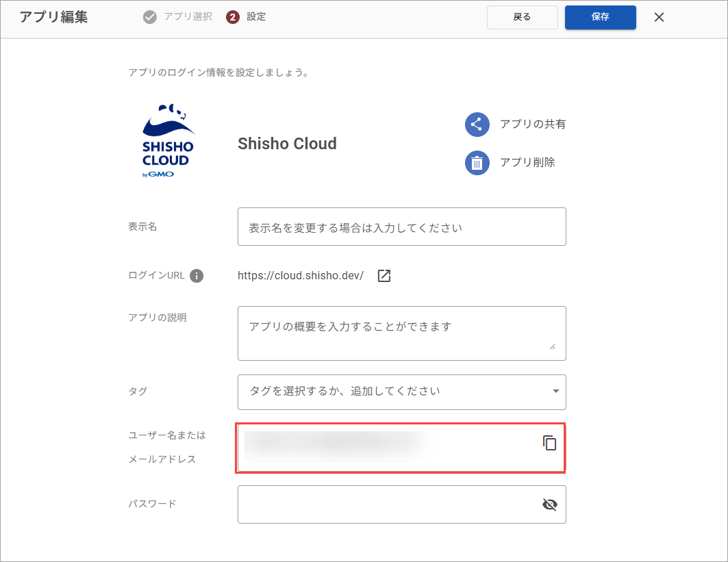728x562 pixels.
Task: Focus the 表示名 input field
Action: point(401,227)
